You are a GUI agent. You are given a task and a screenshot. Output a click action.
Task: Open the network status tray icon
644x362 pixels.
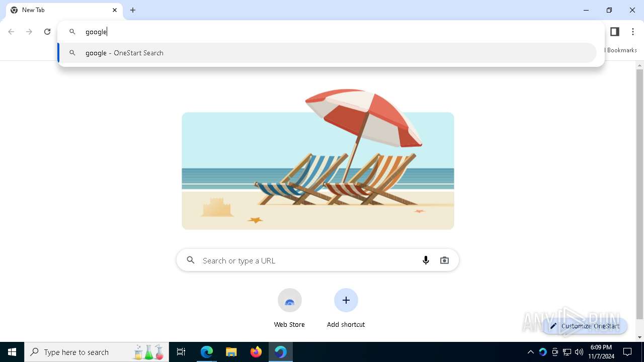tap(567, 352)
